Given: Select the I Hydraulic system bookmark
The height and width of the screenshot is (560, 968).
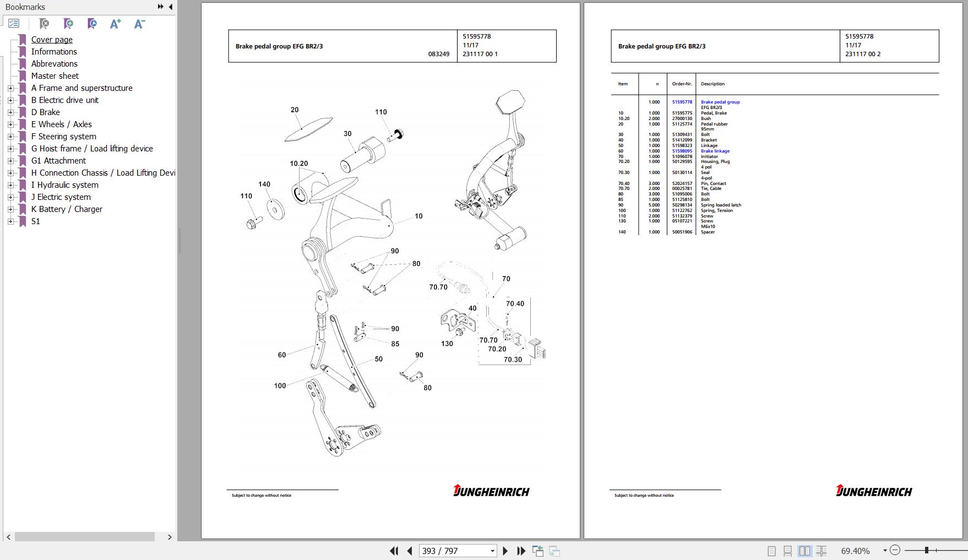Looking at the screenshot, I should (x=64, y=185).
